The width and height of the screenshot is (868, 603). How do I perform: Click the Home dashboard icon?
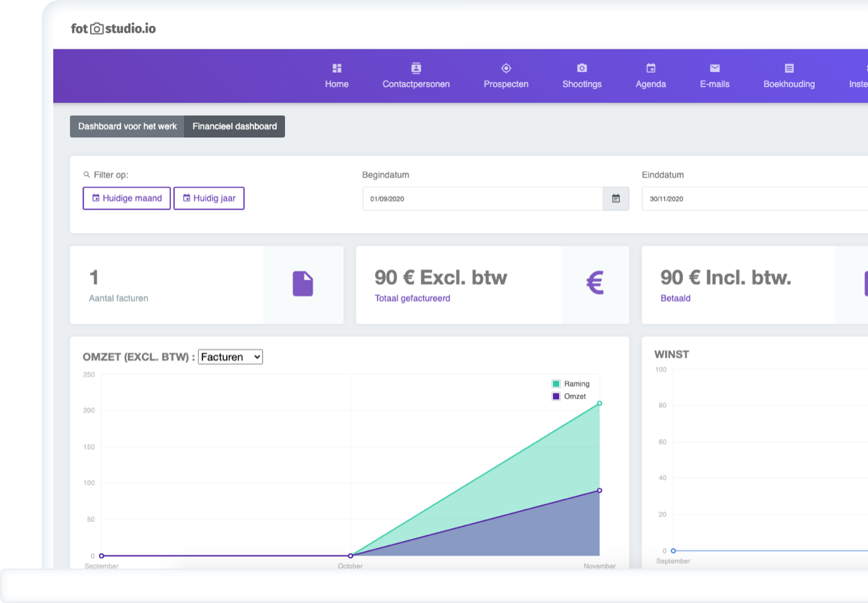pyautogui.click(x=336, y=68)
